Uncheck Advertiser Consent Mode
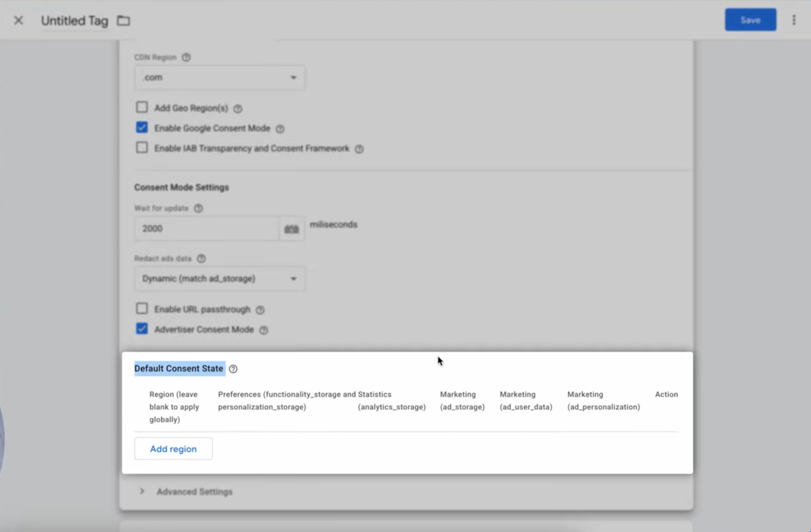Image resolution: width=811 pixels, height=532 pixels. pos(142,329)
